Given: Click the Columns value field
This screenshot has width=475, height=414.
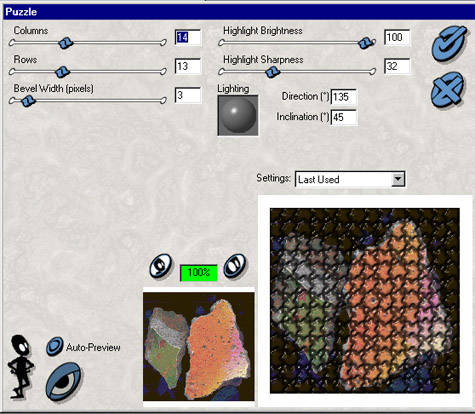Looking at the screenshot, I should (188, 37).
